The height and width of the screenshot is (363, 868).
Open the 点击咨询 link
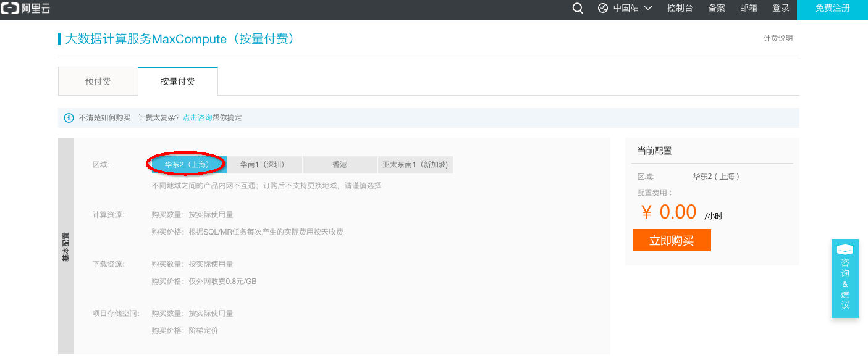click(197, 117)
